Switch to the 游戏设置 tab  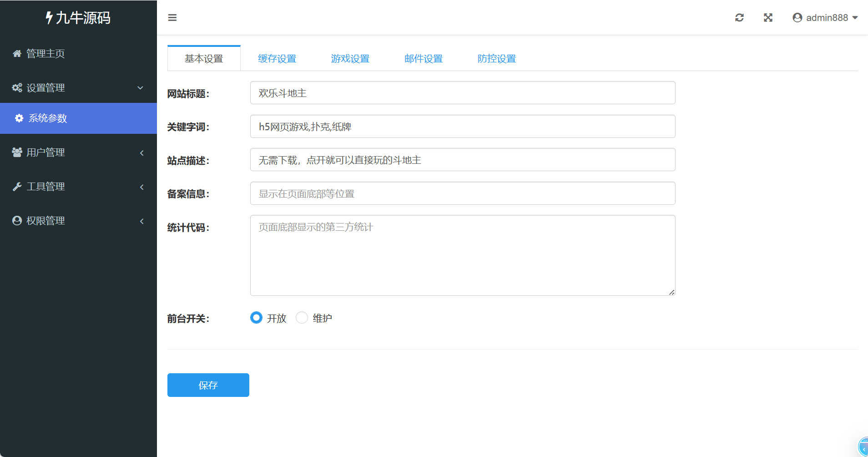point(350,58)
